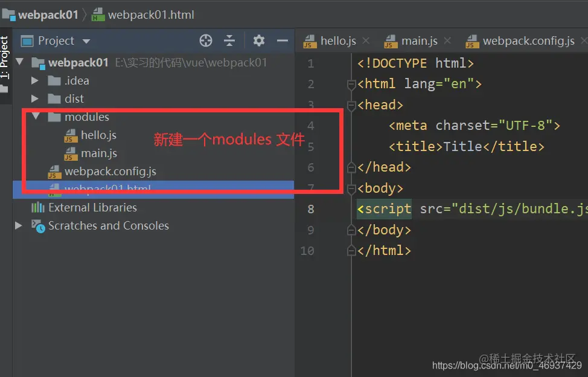Expand Scratches and Consoles arrow
Screen dimensions: 588x377
click(x=18, y=225)
